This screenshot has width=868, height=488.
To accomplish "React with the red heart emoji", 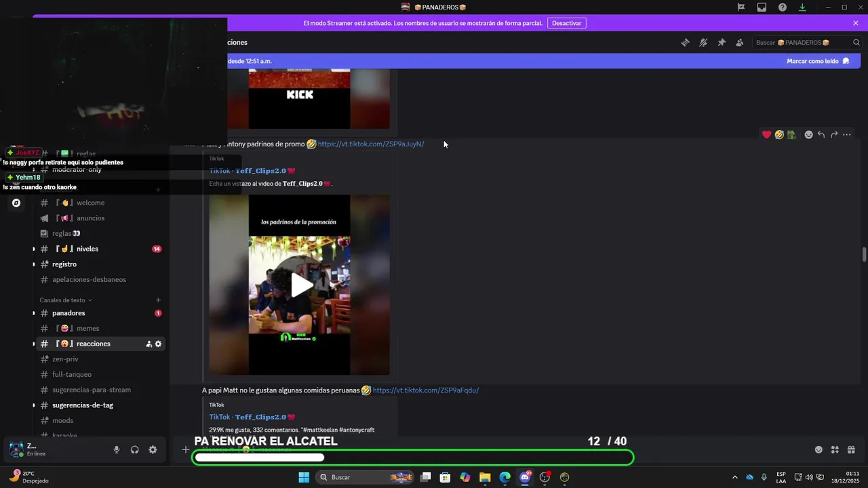I will (766, 135).
